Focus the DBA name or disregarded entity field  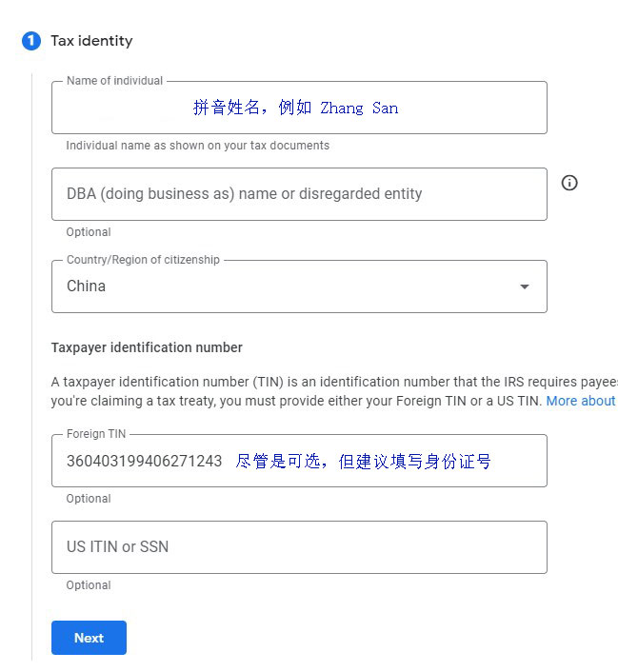tap(299, 194)
